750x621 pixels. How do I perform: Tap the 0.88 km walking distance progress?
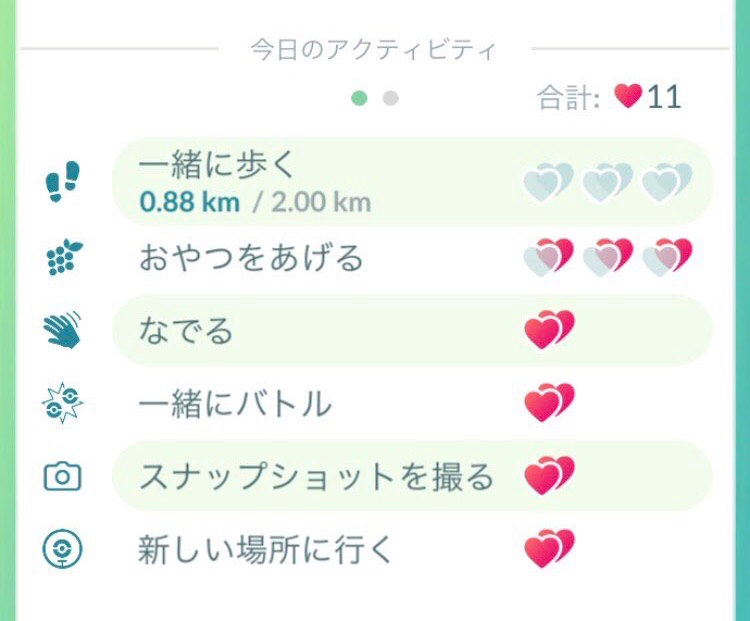click(x=189, y=202)
